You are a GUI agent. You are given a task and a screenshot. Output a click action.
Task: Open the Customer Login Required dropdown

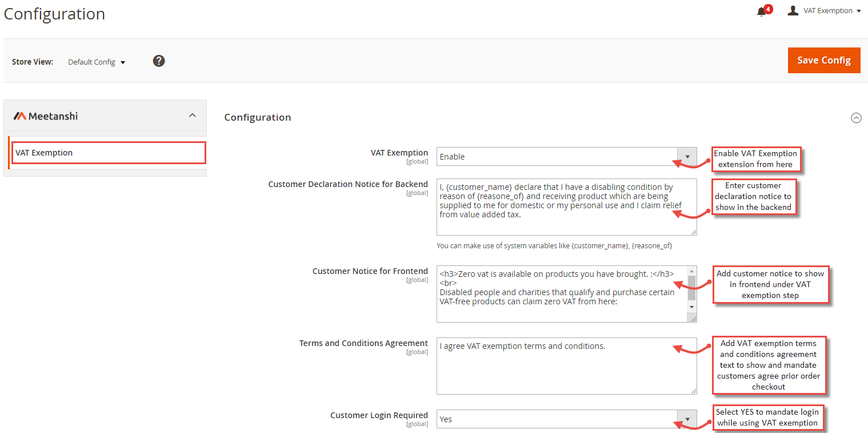pyautogui.click(x=566, y=419)
